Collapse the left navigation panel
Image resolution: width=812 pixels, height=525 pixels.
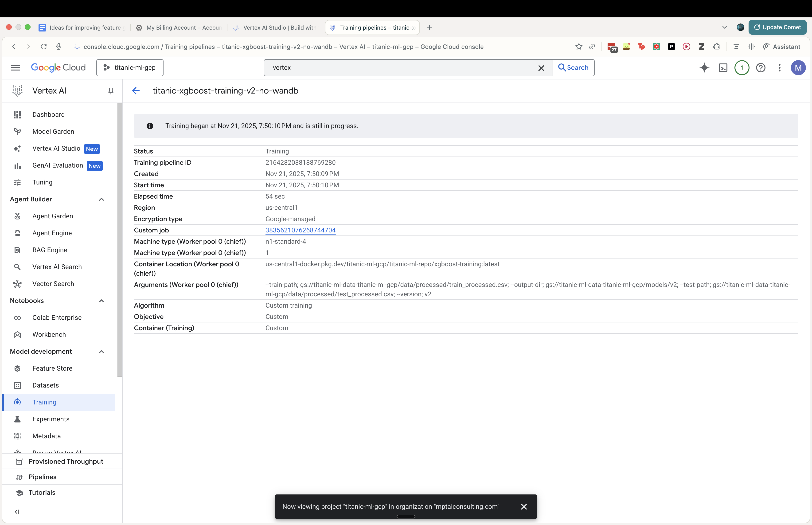click(17, 511)
